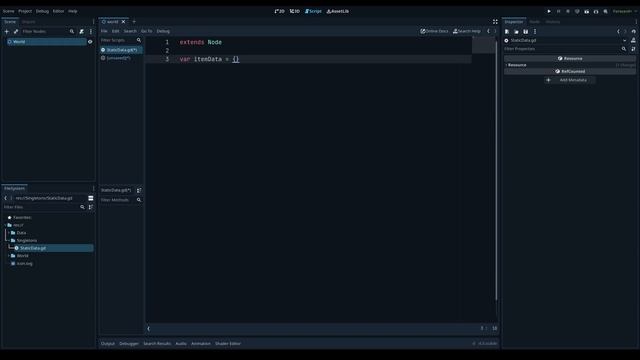640x360 pixels.
Task: Go to previous script edit location
Action: point(488,31)
